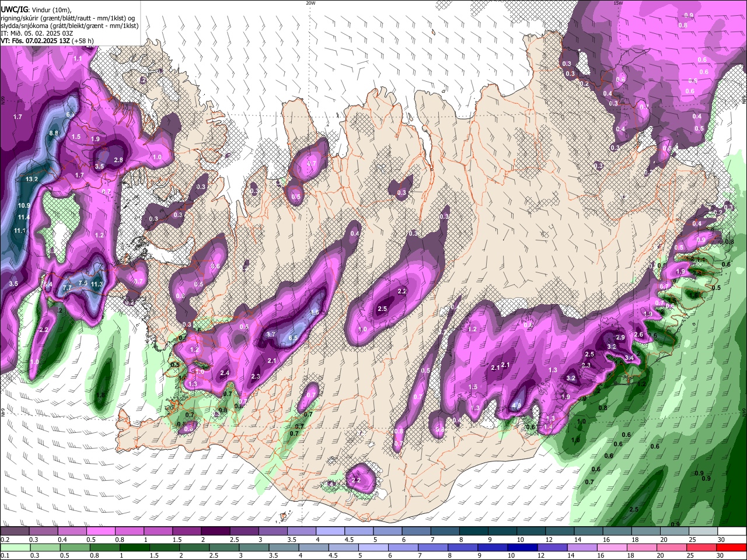Click the 3.7 precipitation value on the map
747x560 pixels.
point(271,334)
